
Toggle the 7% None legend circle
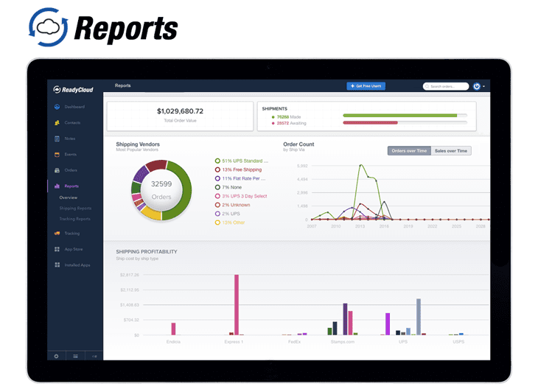tap(217, 187)
